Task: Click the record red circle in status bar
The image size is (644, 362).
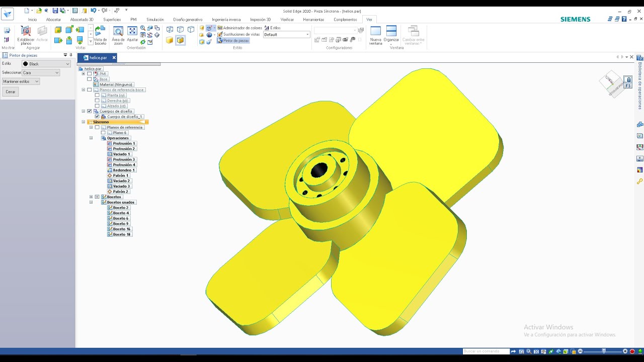Action: click(632, 351)
